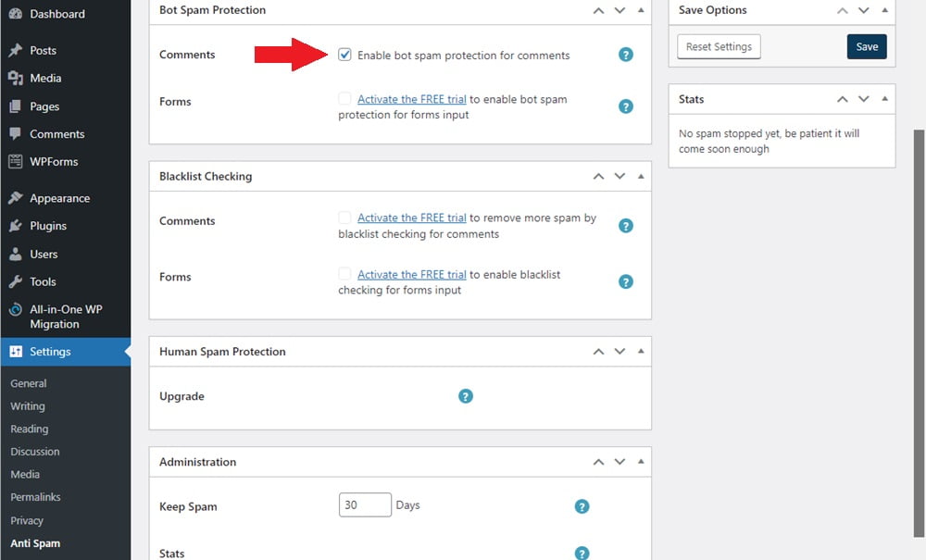The image size is (926, 560).
Task: Move Administration panel down
Action: point(619,462)
